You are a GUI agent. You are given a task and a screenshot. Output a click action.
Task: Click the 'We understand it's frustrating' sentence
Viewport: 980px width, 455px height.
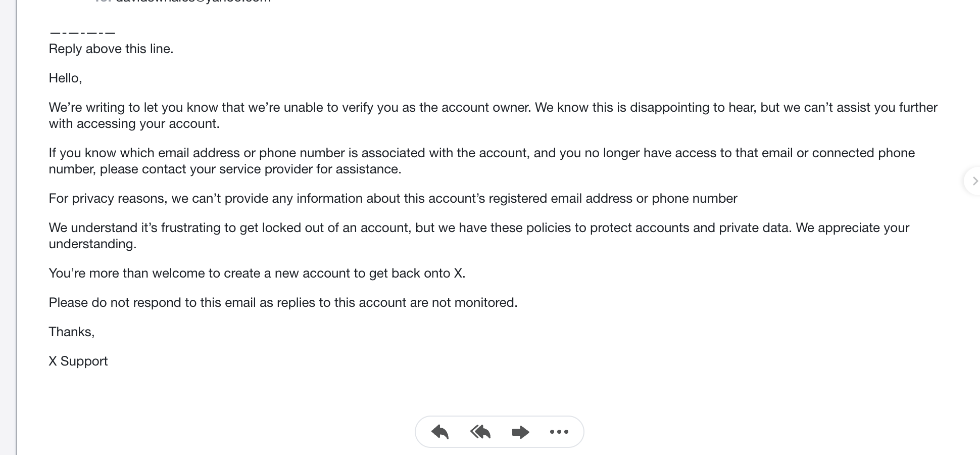point(479,228)
